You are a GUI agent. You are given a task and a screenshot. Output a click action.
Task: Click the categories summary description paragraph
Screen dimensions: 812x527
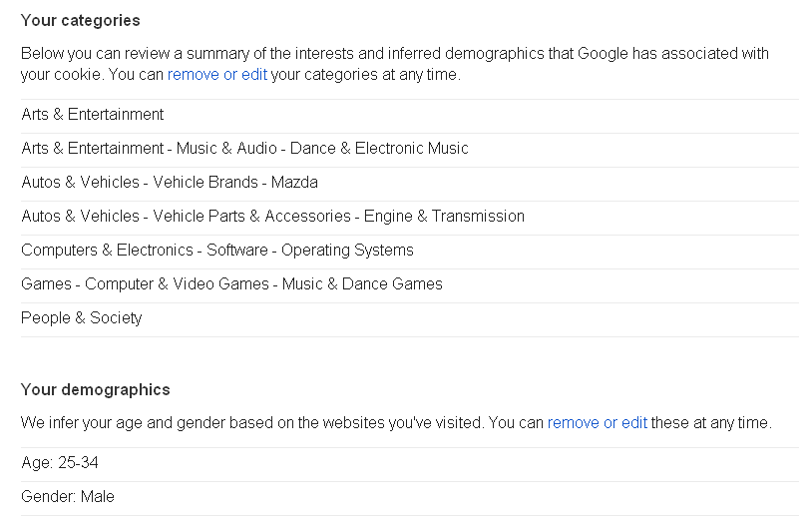394,54
